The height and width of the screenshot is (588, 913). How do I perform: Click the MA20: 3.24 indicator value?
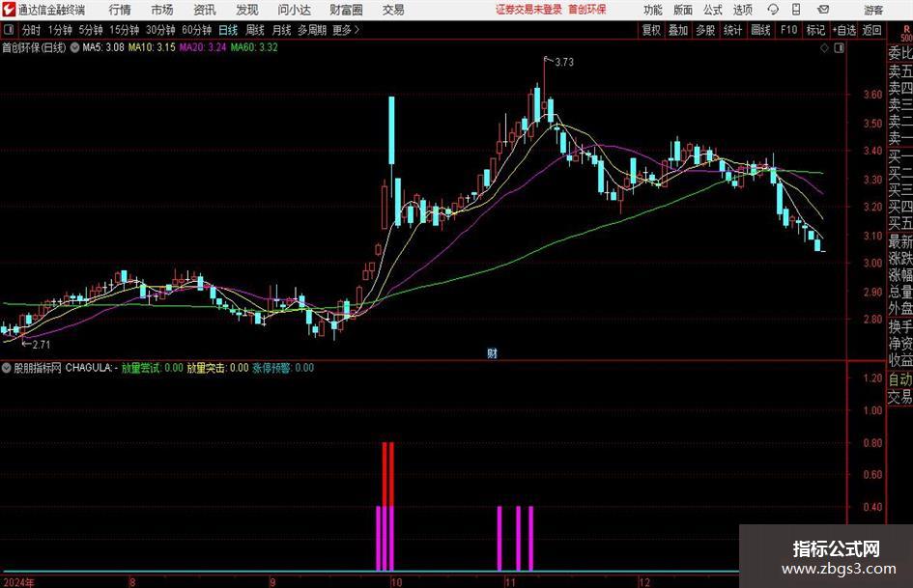coord(203,47)
